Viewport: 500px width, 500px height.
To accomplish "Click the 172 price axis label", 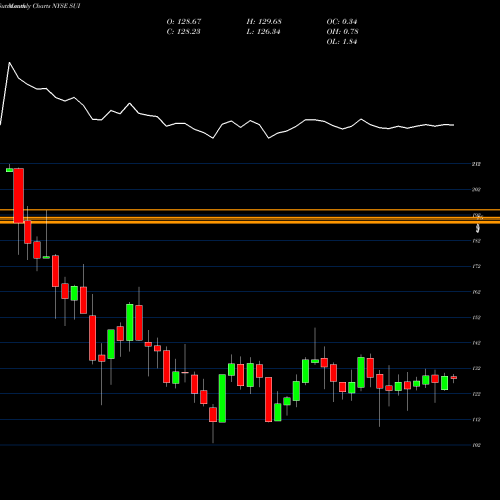I will click(x=476, y=266).
